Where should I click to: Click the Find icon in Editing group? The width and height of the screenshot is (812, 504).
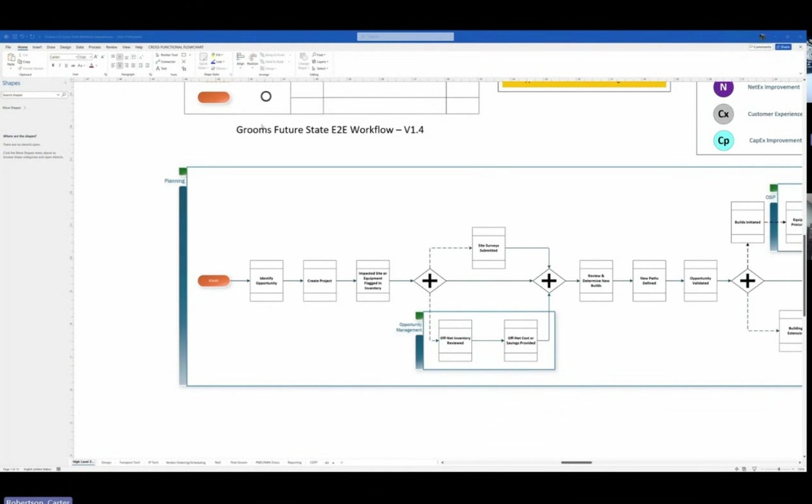(318, 55)
